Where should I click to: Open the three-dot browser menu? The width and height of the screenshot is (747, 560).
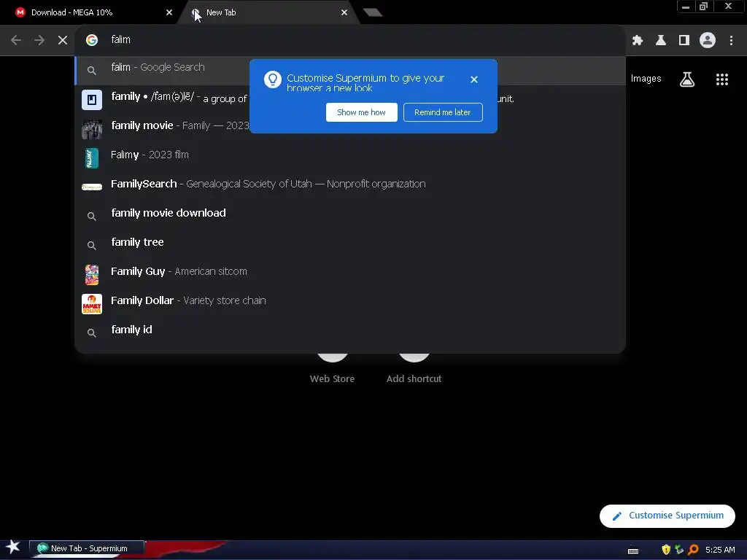point(731,41)
